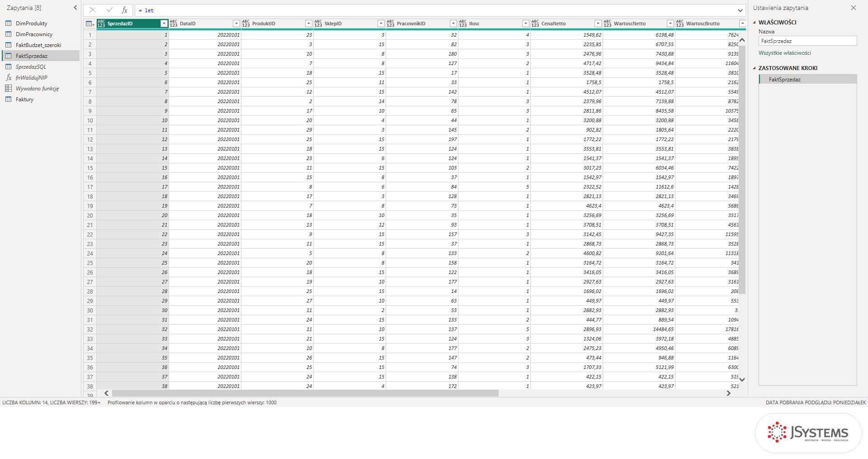The width and height of the screenshot is (868, 459).
Task: Click data type icon of CenaNetto column
Action: (x=535, y=24)
